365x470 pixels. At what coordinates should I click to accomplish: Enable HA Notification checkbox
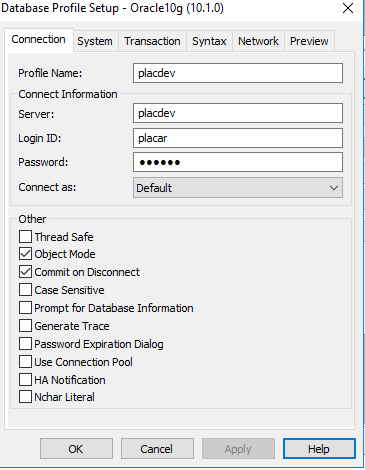pos(25,380)
